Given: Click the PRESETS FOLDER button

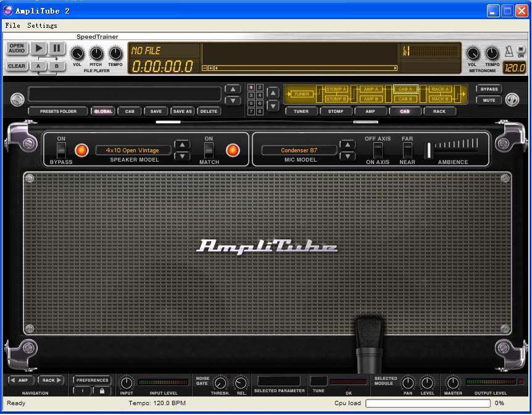Looking at the screenshot, I should pos(58,112).
